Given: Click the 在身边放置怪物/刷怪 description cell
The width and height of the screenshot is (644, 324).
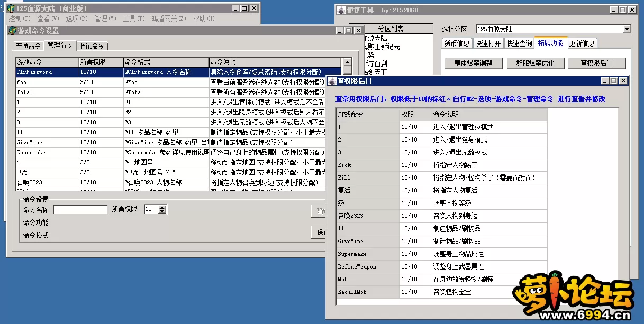Looking at the screenshot, I should 489,279.
